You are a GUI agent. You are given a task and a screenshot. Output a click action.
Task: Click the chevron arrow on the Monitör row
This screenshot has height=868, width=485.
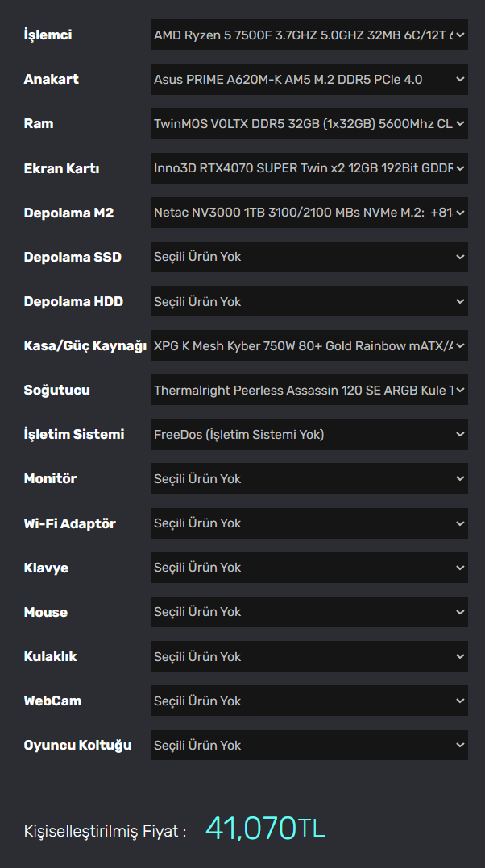[460, 479]
